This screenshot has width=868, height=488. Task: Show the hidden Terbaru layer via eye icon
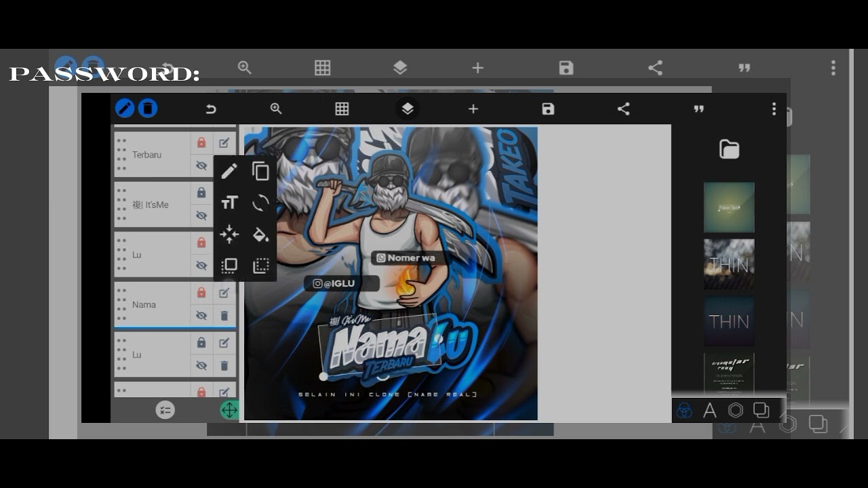pos(201,165)
